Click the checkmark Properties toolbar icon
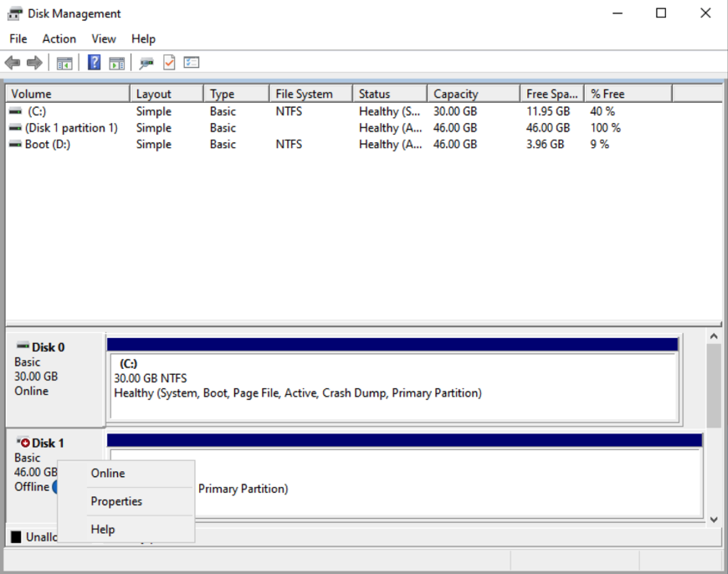 pos(169,62)
